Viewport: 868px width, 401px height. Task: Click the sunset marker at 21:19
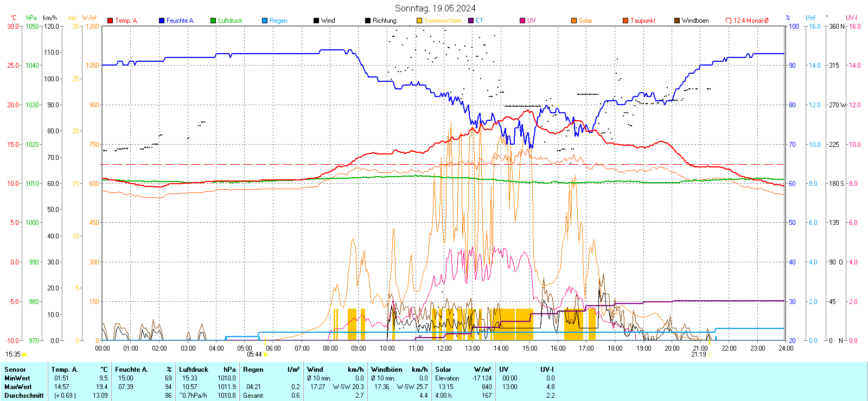point(709,354)
